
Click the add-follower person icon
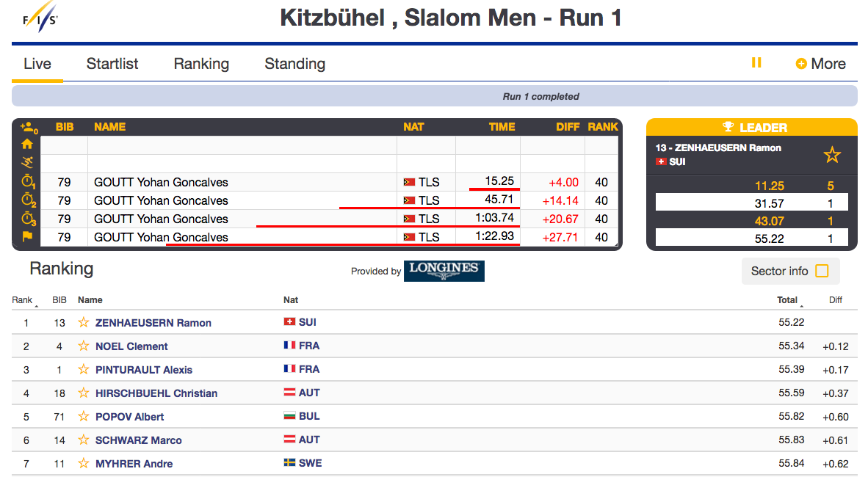click(28, 127)
